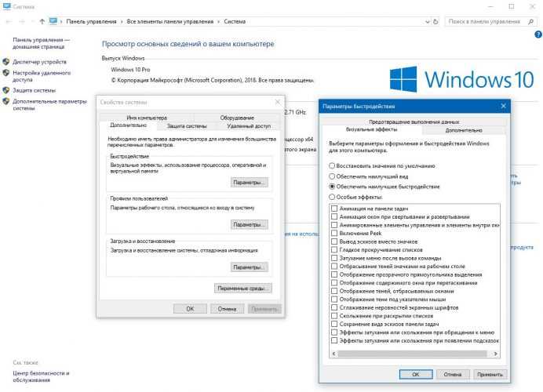Viewport: 543px width, 392px height.
Task: Enable Скольжение при раскрытии списков checkbox
Action: pos(334,315)
